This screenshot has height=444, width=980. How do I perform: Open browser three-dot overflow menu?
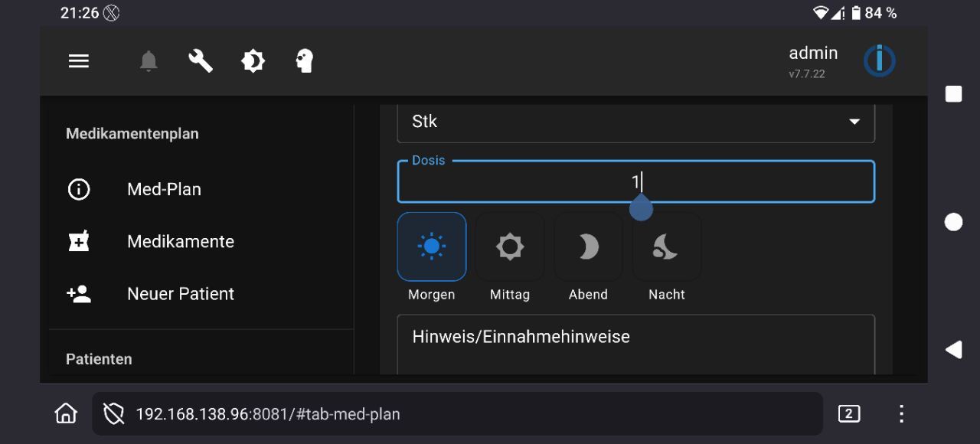click(x=901, y=414)
